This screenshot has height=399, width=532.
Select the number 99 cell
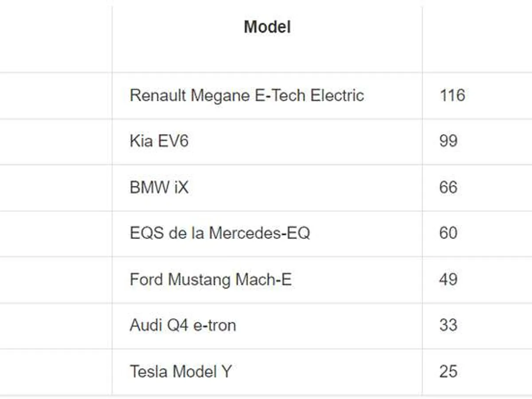[x=448, y=141]
